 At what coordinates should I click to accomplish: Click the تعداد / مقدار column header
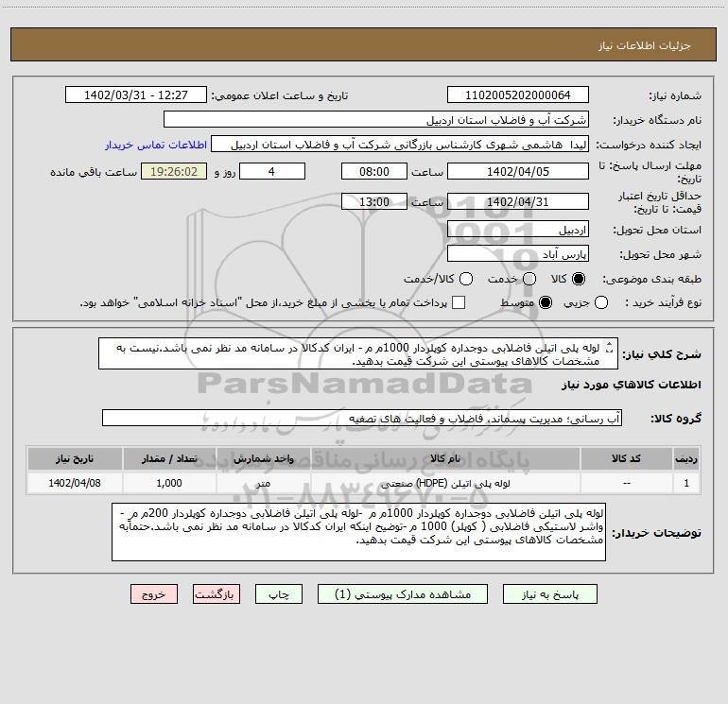(169, 458)
